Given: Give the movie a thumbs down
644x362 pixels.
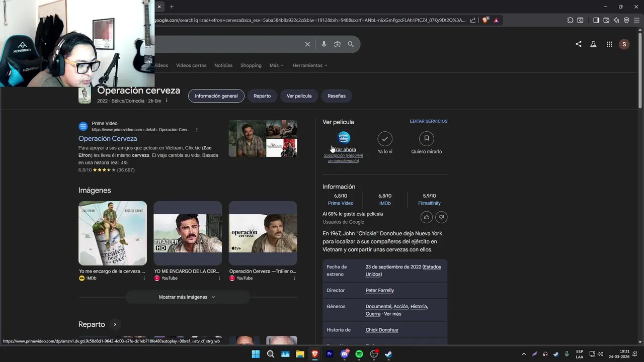Looking at the screenshot, I should coord(441,217).
